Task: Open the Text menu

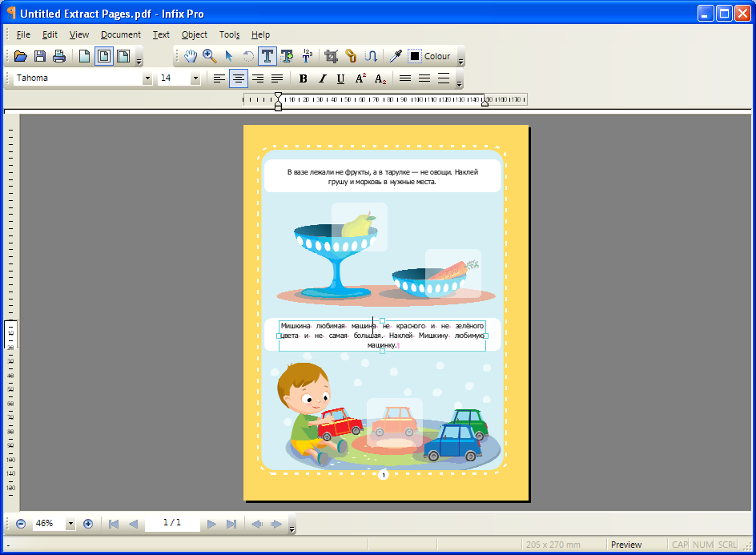Action: tap(161, 34)
